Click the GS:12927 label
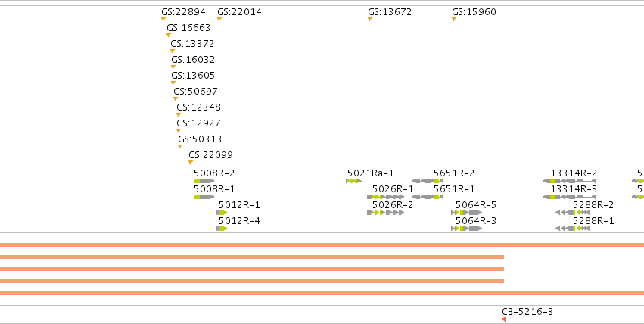 (199, 123)
